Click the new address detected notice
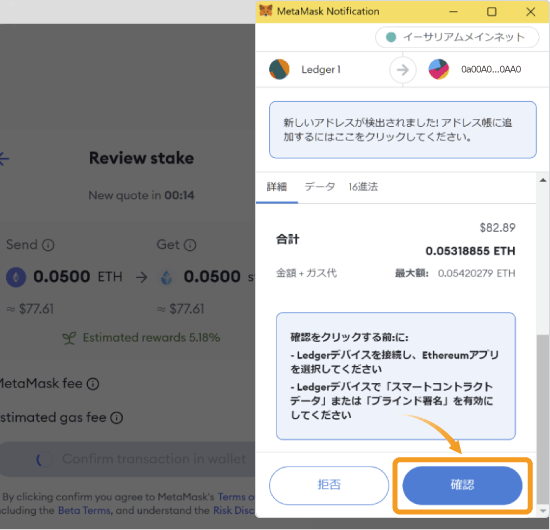The width and height of the screenshot is (550, 530). 403,130
